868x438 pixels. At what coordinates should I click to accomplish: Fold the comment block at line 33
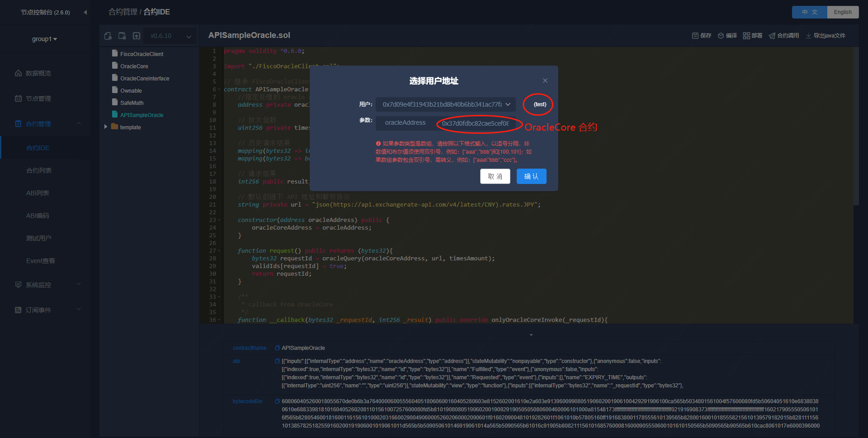[219, 297]
